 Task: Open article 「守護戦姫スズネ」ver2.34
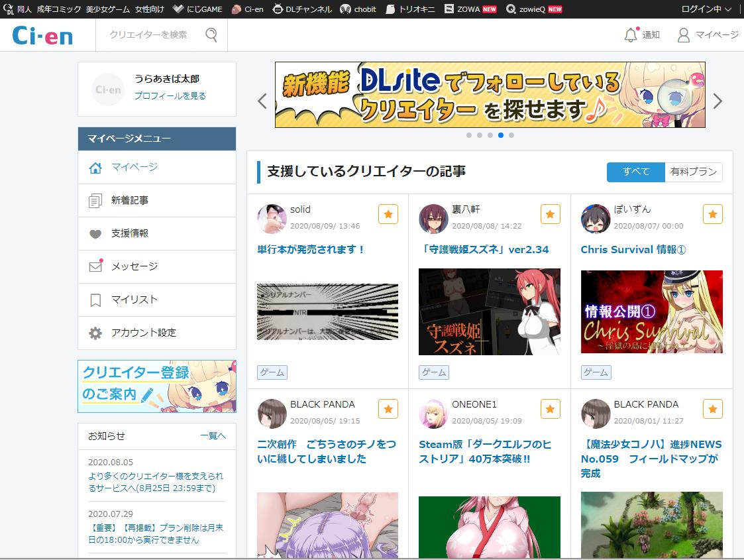click(484, 250)
